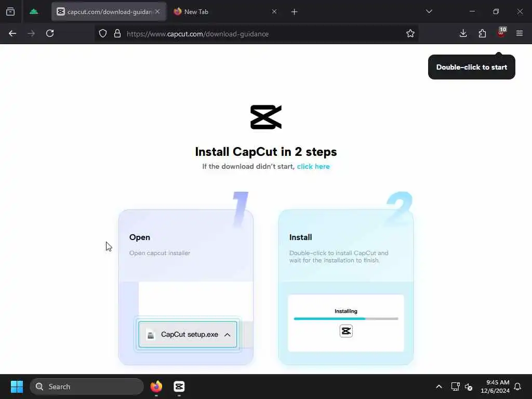Open the tracking protection shield icon

pyautogui.click(x=103, y=34)
